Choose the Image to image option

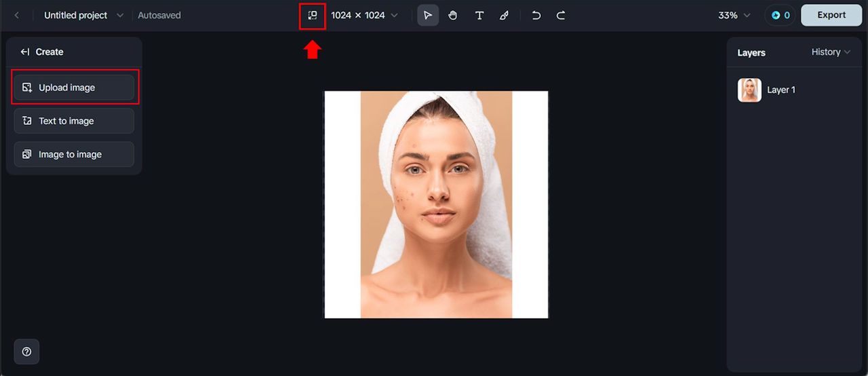click(74, 154)
